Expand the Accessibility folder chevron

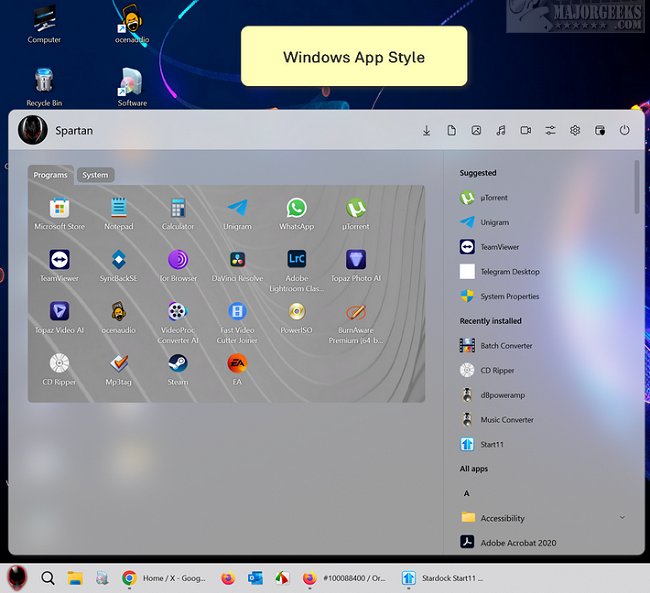click(x=622, y=518)
